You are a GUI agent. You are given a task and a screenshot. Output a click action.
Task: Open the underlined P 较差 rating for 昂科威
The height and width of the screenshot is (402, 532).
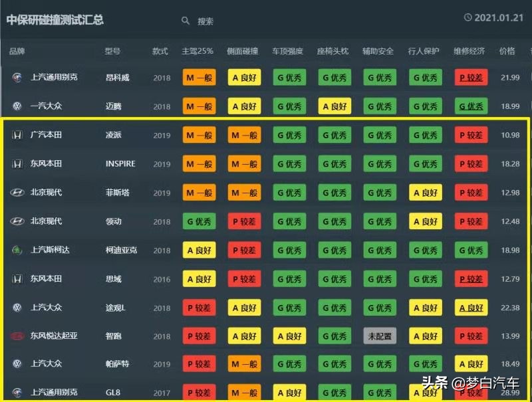[x=471, y=78]
